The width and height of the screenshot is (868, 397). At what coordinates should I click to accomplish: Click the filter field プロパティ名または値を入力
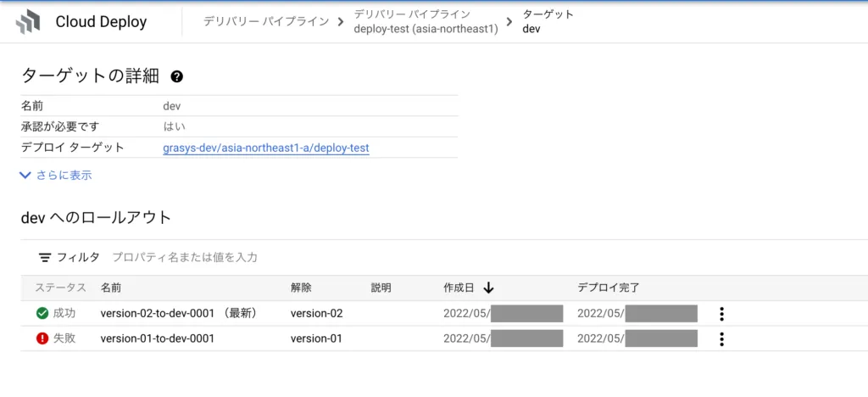[x=185, y=257]
